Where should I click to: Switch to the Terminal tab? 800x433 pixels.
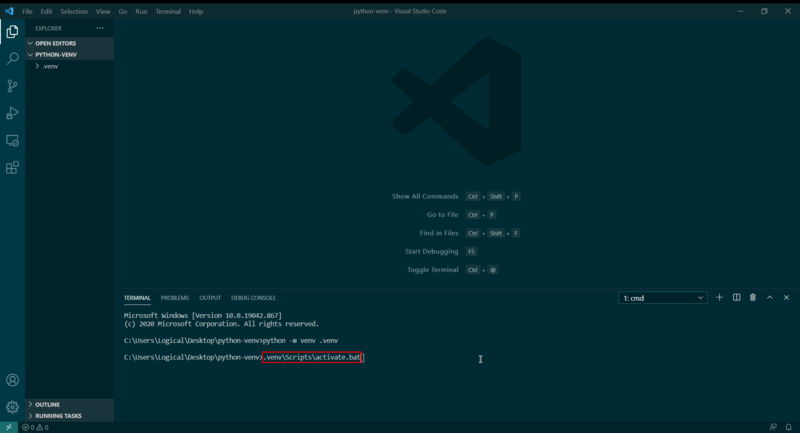[137, 298]
